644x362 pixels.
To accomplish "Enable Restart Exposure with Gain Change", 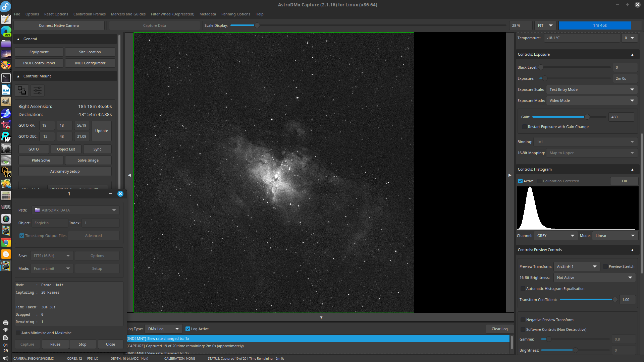I will 524,127.
